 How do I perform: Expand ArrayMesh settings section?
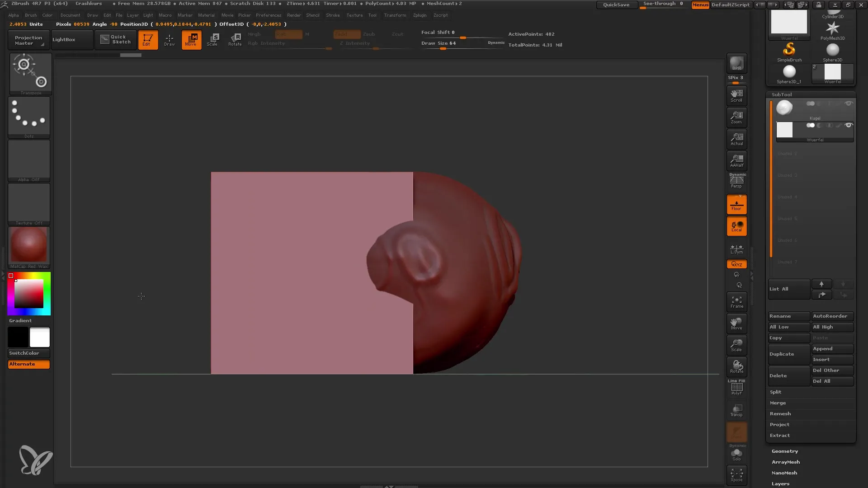click(786, 462)
